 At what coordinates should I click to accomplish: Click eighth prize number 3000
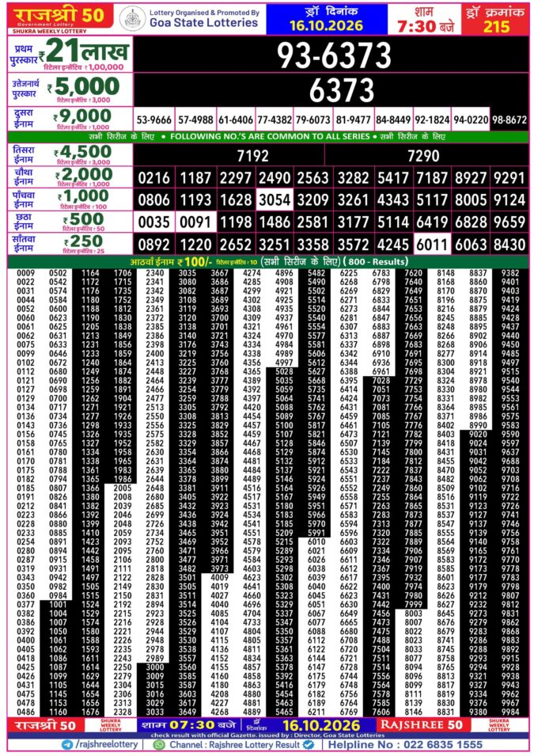coord(155,667)
